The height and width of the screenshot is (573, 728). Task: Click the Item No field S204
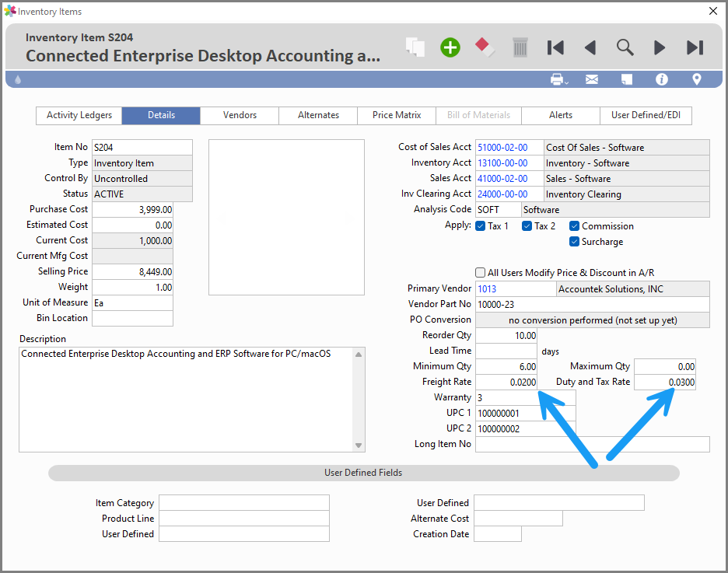142,148
